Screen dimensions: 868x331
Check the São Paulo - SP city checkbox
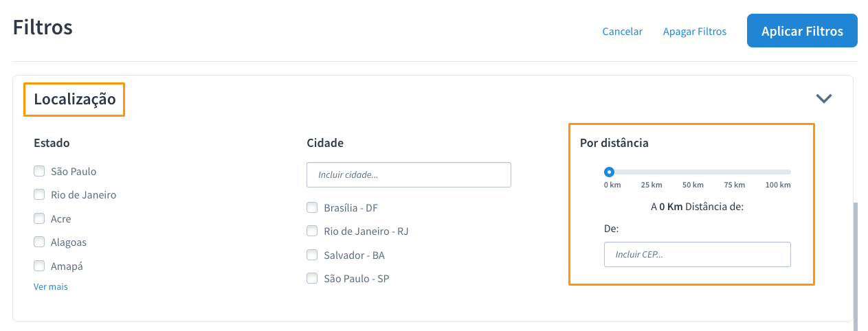click(312, 278)
